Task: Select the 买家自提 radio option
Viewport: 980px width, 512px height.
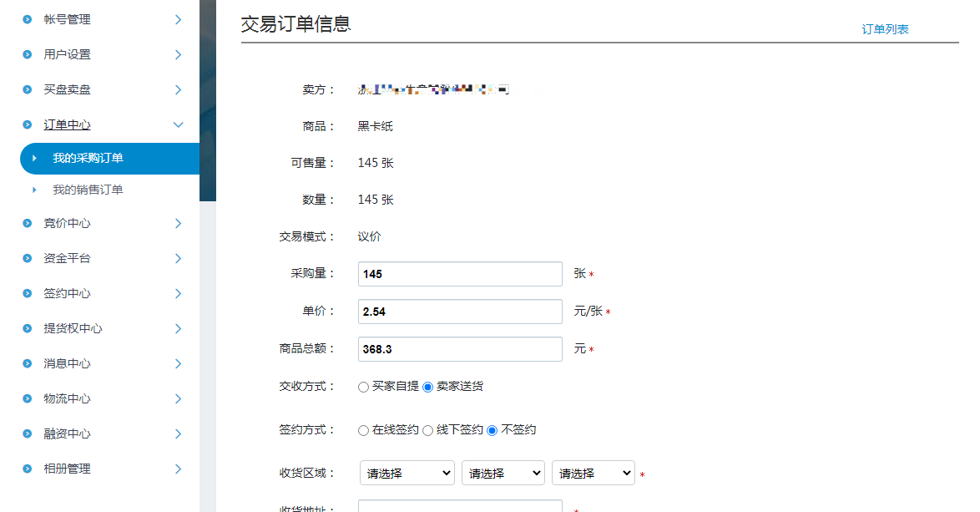Action: pos(363,387)
